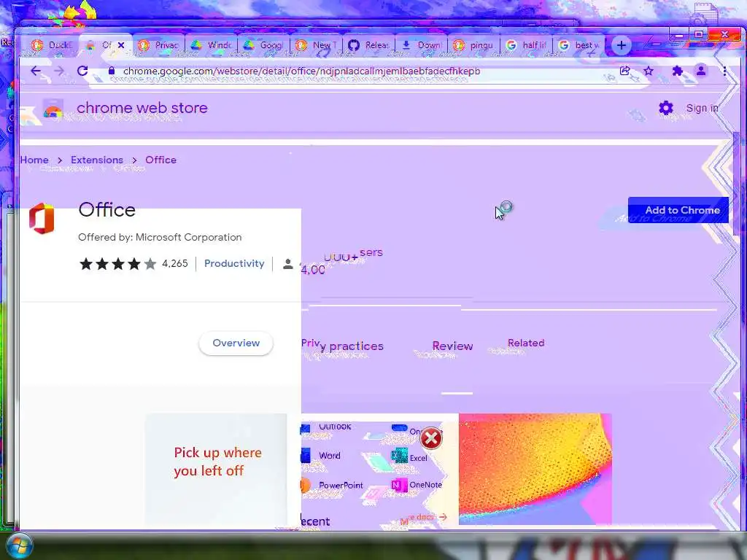Click the users person icon

287,264
